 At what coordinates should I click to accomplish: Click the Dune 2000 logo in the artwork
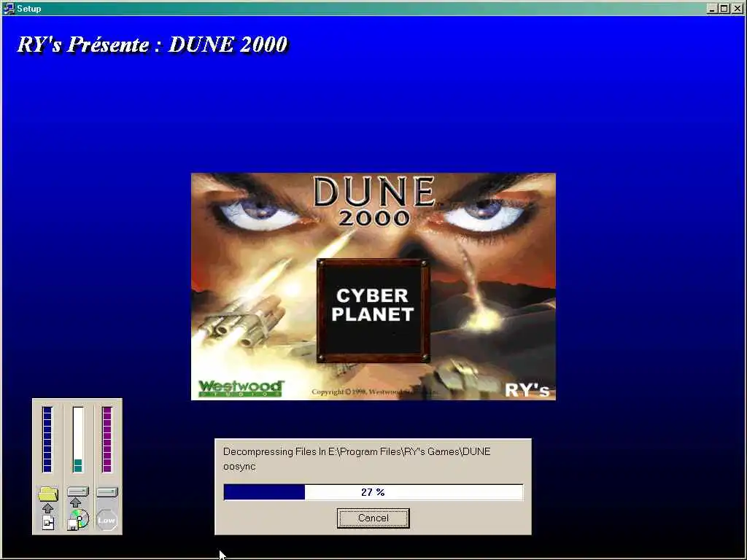coord(374,201)
